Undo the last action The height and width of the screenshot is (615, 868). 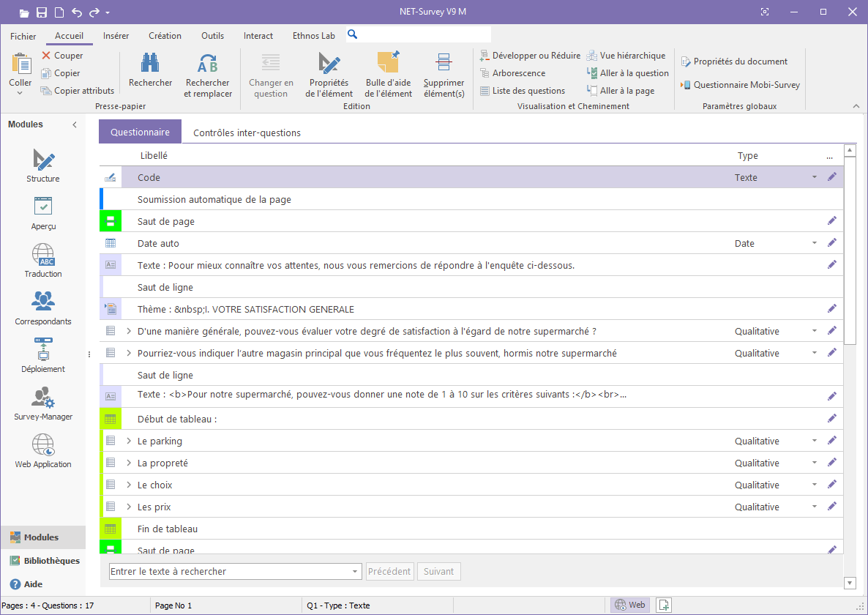77,12
